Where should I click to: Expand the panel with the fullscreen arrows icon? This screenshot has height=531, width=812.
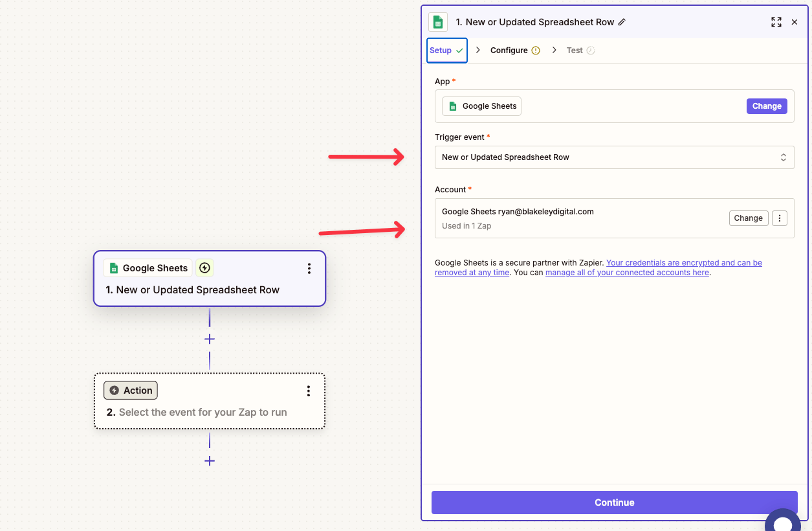[776, 22]
